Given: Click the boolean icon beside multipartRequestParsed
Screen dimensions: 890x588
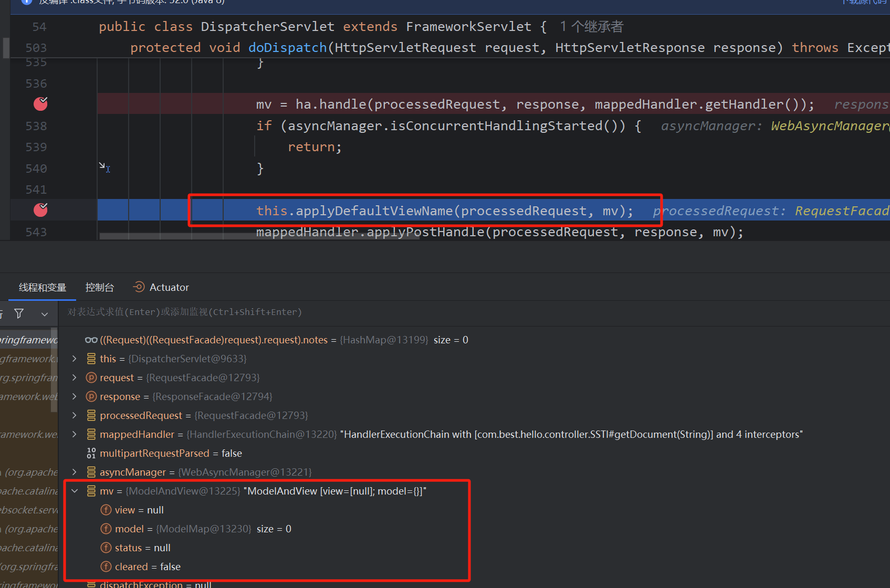Looking at the screenshot, I should (91, 453).
